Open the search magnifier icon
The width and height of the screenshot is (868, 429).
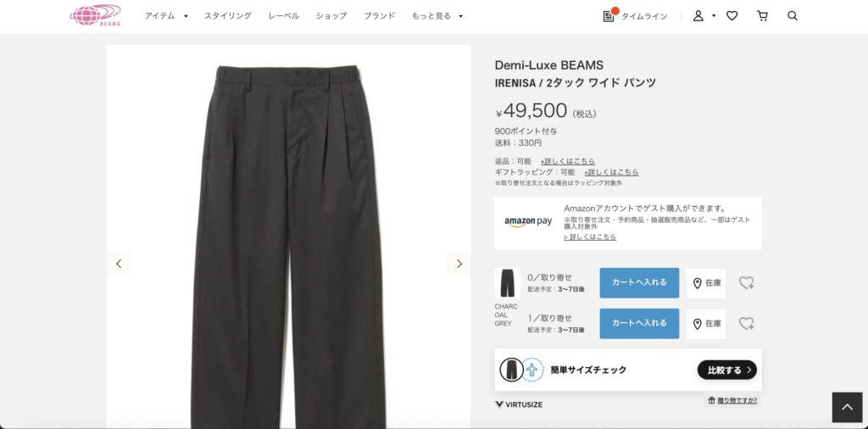point(793,16)
